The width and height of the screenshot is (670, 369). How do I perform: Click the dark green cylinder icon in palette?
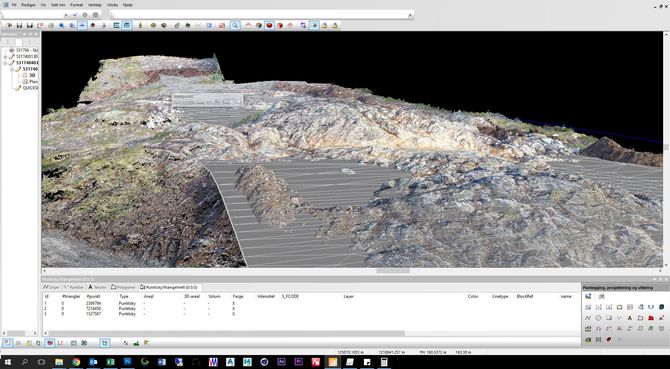[x=661, y=307]
